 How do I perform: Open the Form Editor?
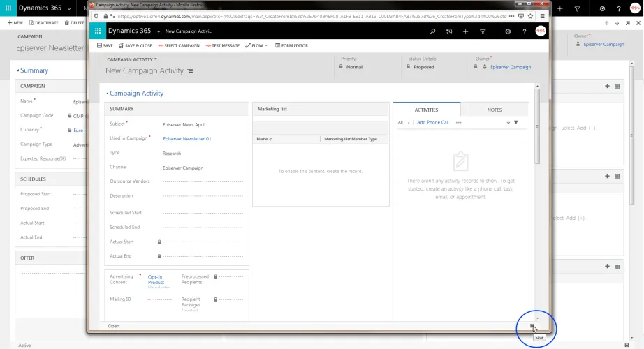tap(291, 45)
